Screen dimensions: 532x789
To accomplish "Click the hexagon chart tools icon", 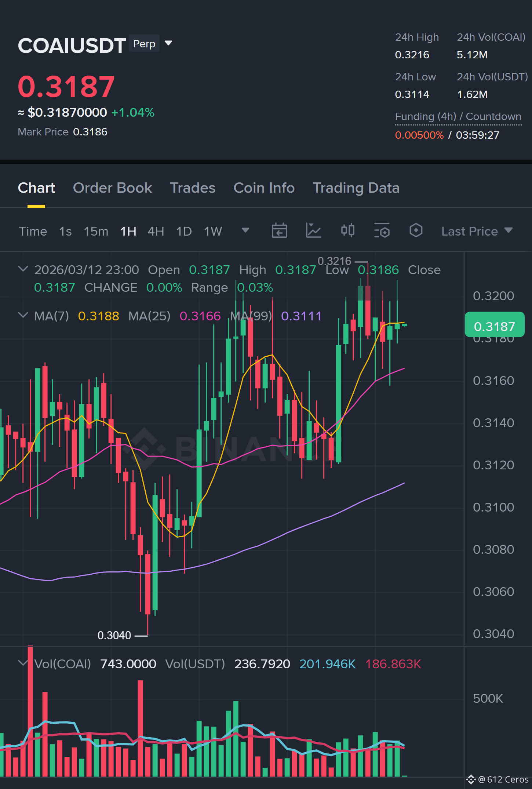I will (416, 230).
